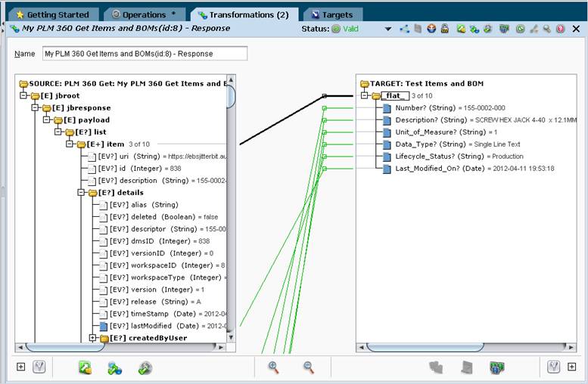The height and width of the screenshot is (384, 588).
Task: Click the grayed tool icon in top toolbar
Action: point(534,29)
